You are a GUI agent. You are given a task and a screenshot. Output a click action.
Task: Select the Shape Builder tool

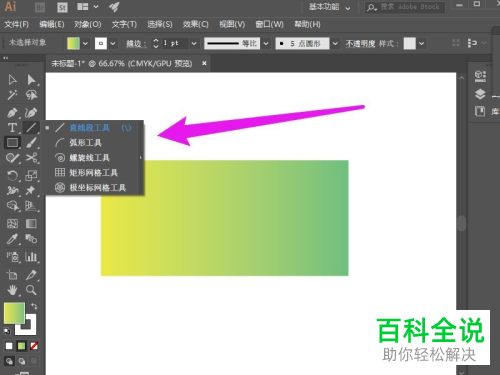[x=12, y=206]
